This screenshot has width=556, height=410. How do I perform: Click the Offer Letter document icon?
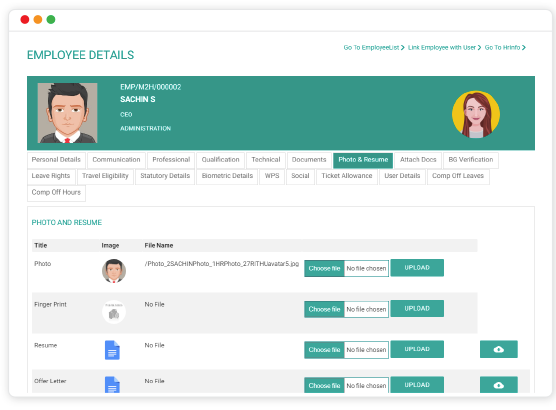click(x=112, y=384)
